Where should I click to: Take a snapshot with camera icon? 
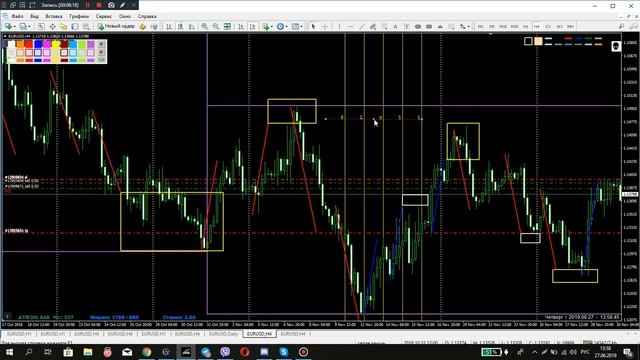pyautogui.click(x=111, y=5)
